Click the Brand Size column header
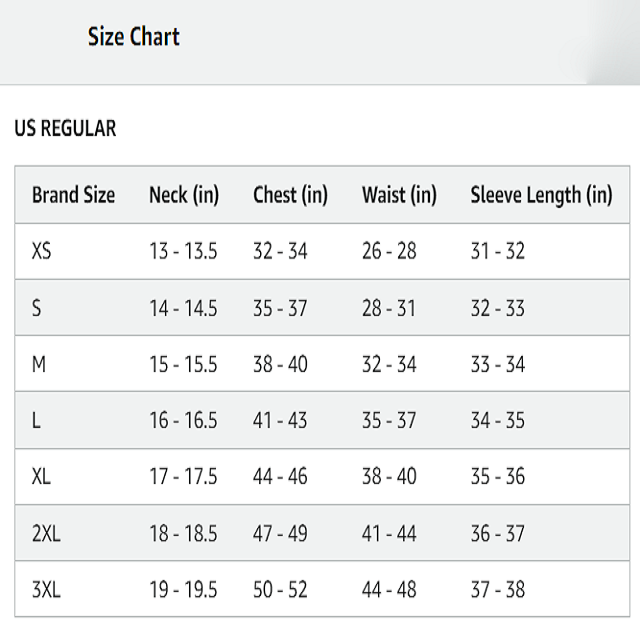This screenshot has width=640, height=640. coord(73,195)
